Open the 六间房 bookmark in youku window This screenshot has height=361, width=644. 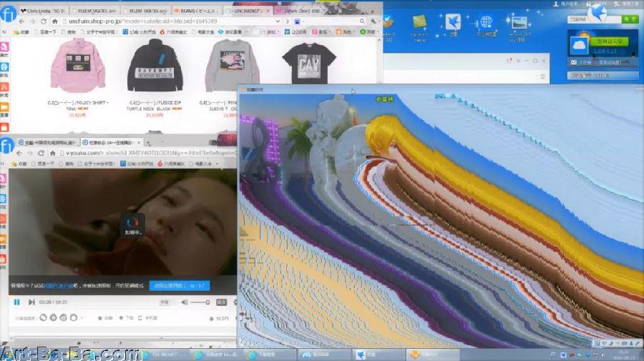point(172,164)
